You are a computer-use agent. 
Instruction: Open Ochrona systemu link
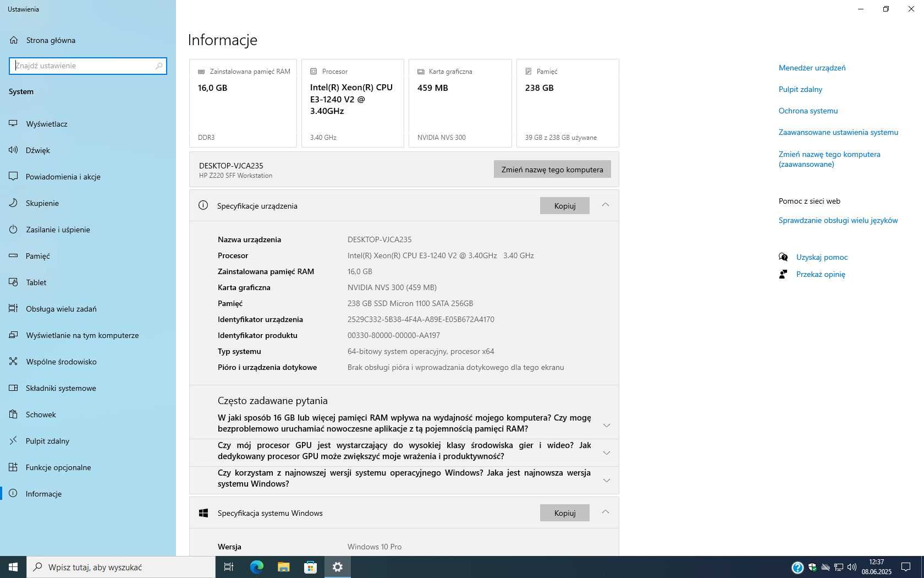(808, 111)
